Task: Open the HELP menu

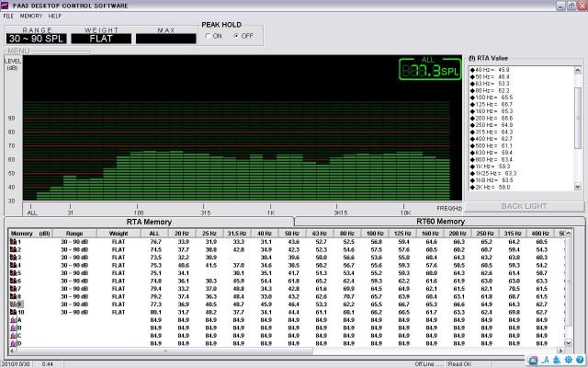Action: (55, 17)
